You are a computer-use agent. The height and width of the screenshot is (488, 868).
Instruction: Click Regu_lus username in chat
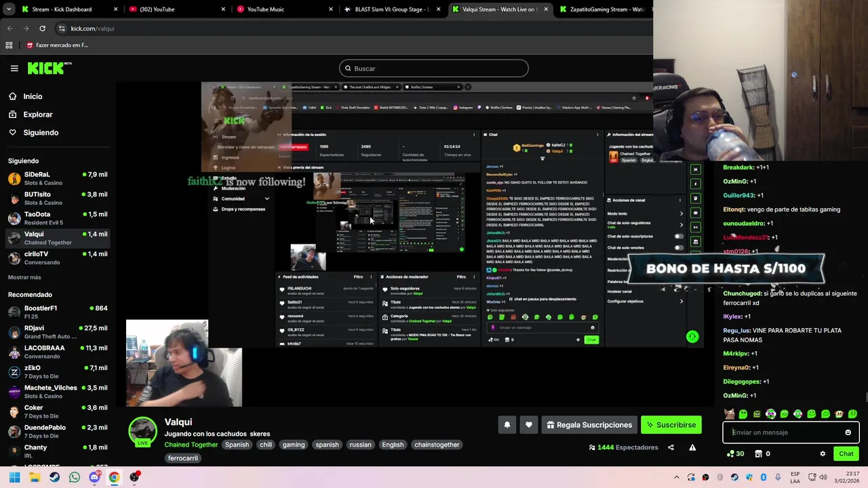(x=736, y=331)
